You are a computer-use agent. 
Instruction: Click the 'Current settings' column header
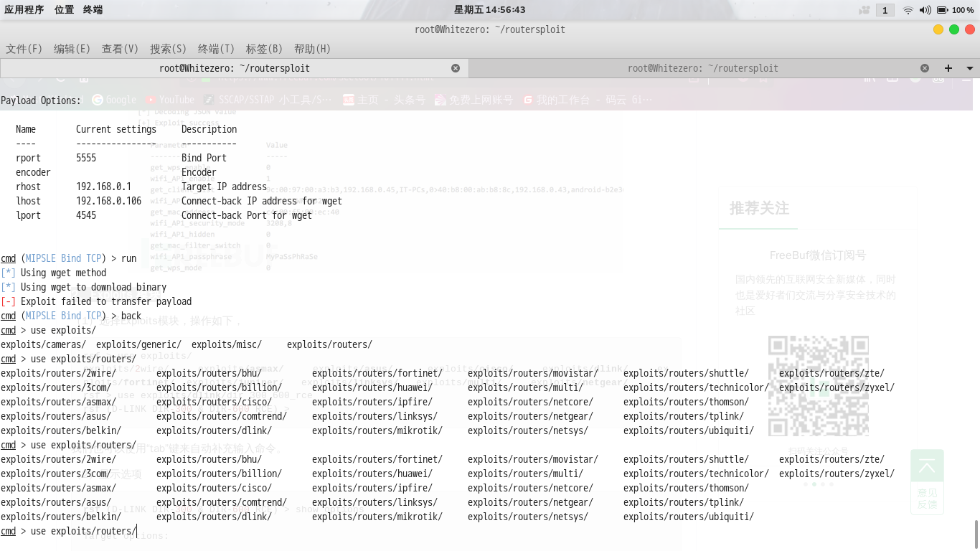pos(116,129)
